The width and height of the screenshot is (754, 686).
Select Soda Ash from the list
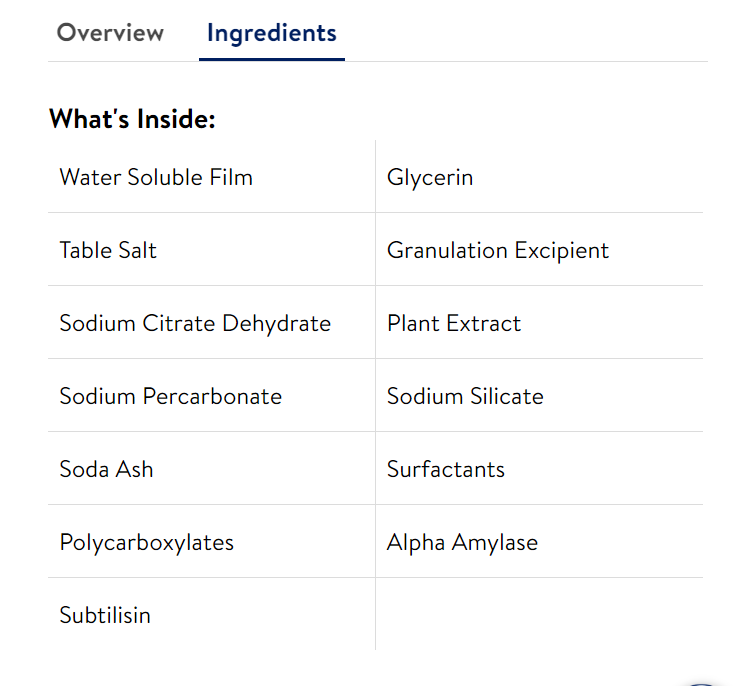pos(106,469)
